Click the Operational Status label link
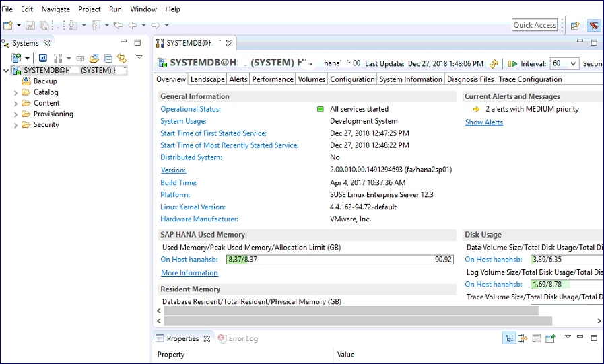The image size is (604, 364). tap(191, 109)
